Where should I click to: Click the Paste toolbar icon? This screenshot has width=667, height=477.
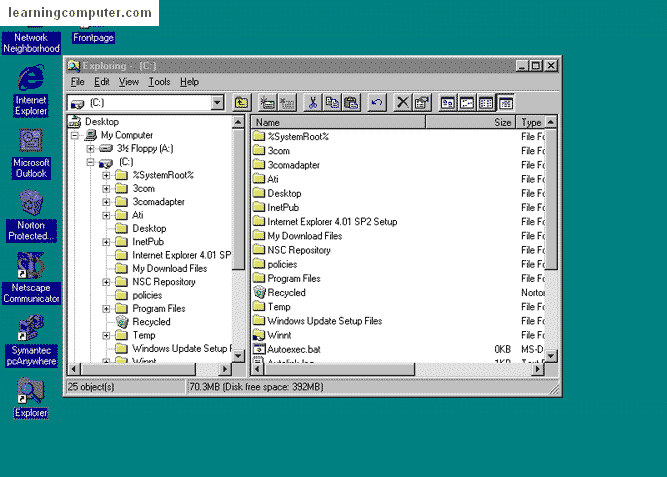351,103
